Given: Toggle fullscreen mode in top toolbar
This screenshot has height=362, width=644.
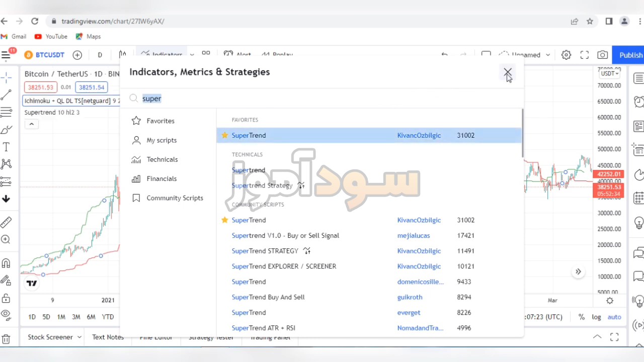Looking at the screenshot, I should (x=584, y=55).
